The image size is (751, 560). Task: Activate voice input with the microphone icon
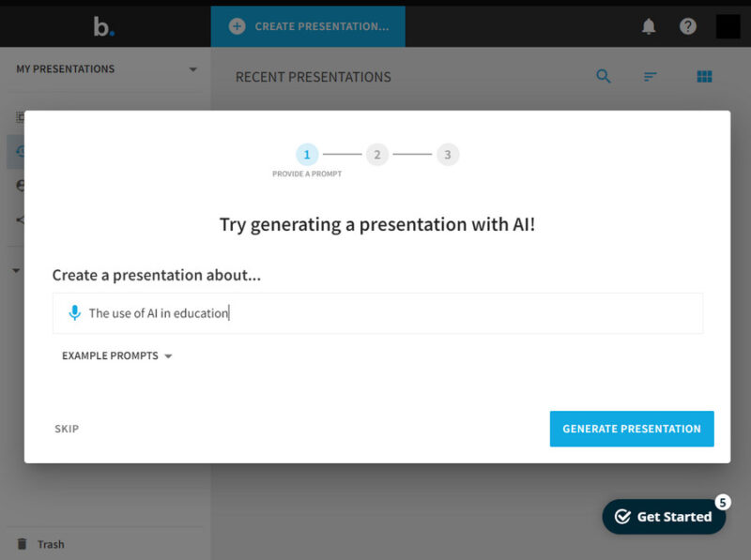pos(75,312)
